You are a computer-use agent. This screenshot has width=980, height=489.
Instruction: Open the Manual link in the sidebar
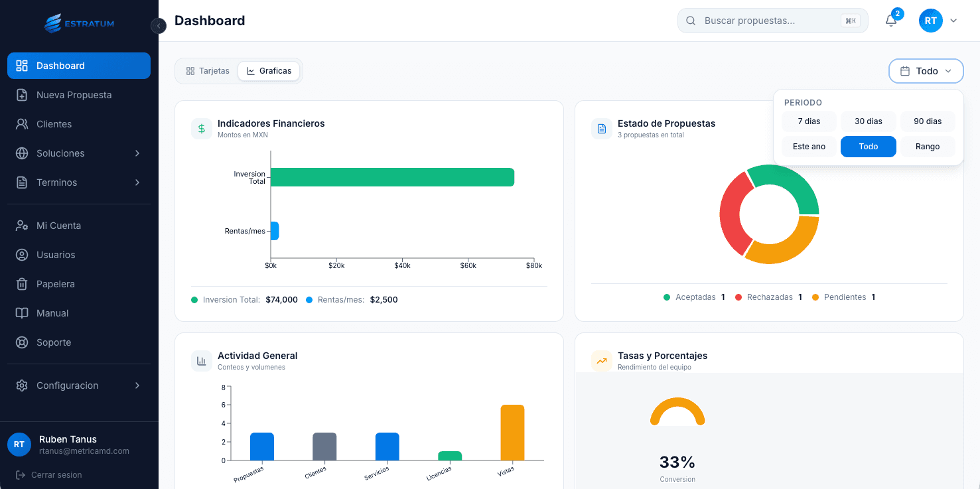(x=79, y=313)
